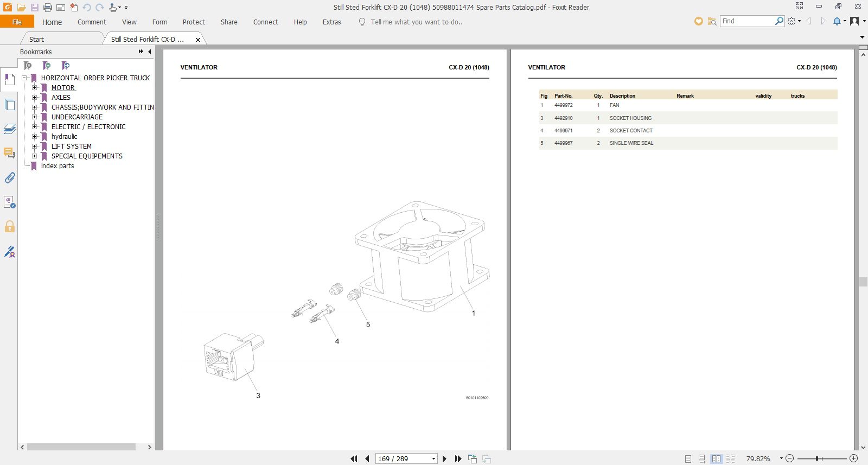Viewport: 868px width, 465px height.
Task: Close the Still Sted Forklift document tab
Action: pyautogui.click(x=198, y=40)
